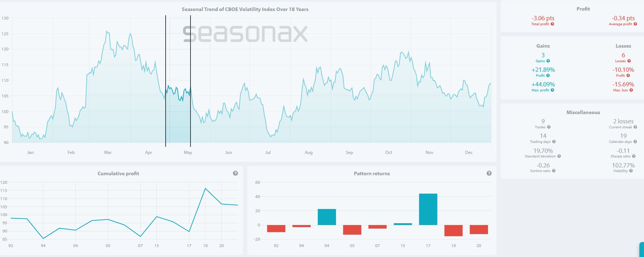Show help for Max. profit
The image size is (644, 257).
(x=552, y=90)
